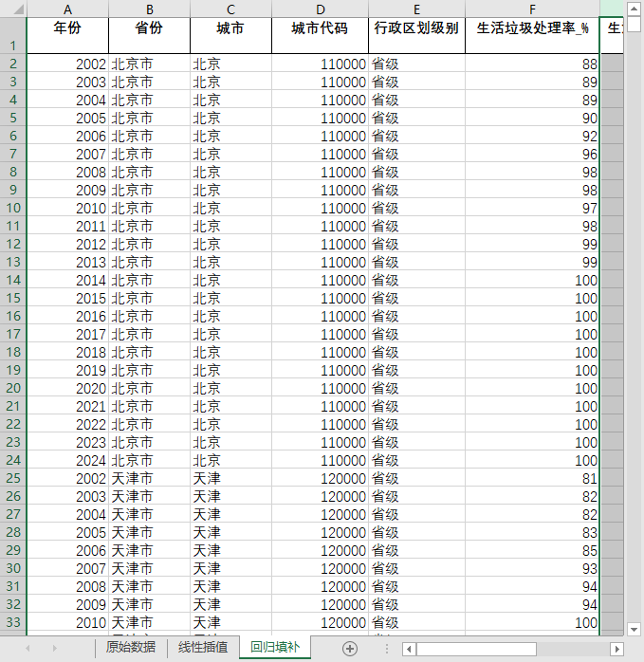The width and height of the screenshot is (644, 662).
Task: Click horizontal scrollbar left arrow
Action: coord(409,649)
